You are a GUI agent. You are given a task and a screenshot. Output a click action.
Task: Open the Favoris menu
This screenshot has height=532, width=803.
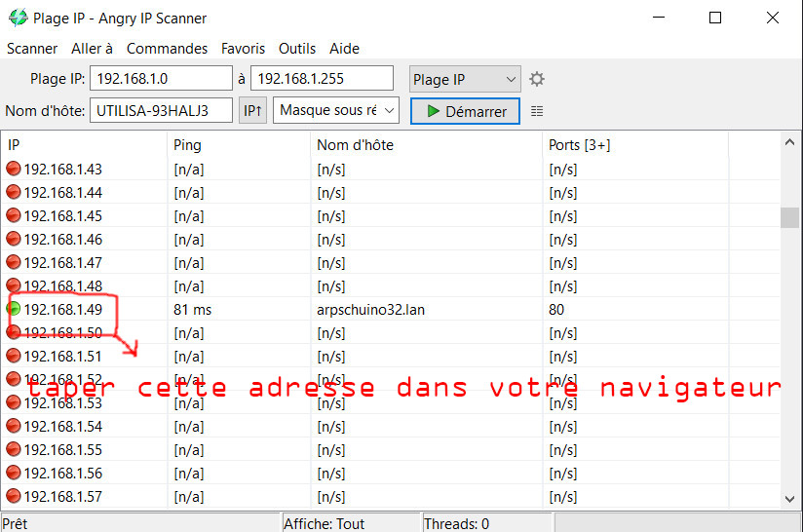[243, 48]
